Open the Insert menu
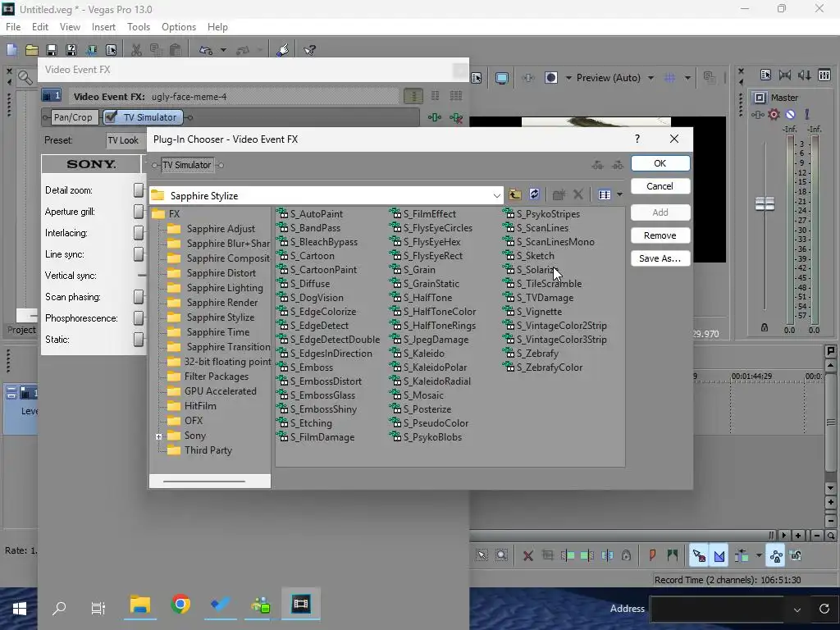Viewport: 840px width, 630px height. click(103, 27)
